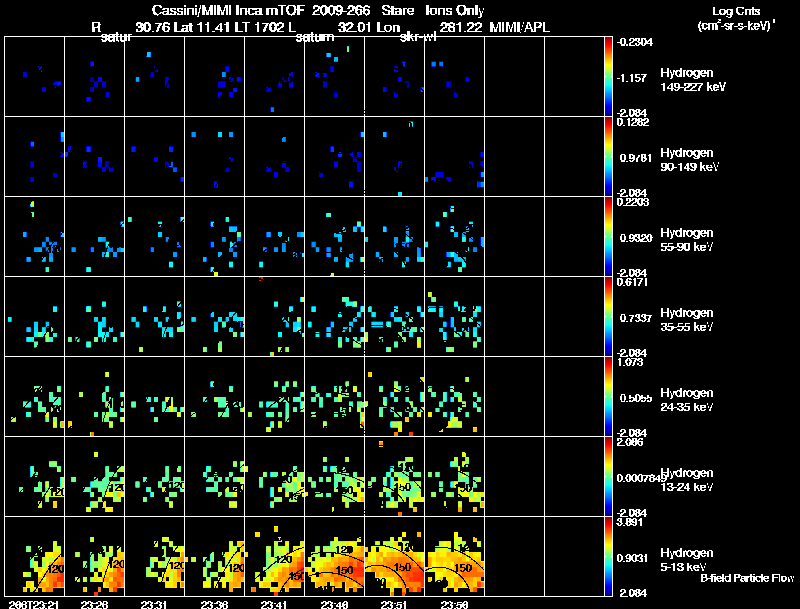This screenshot has width=800, height=609.
Task: Select the '23:51' time axis label
Action: coord(394,604)
